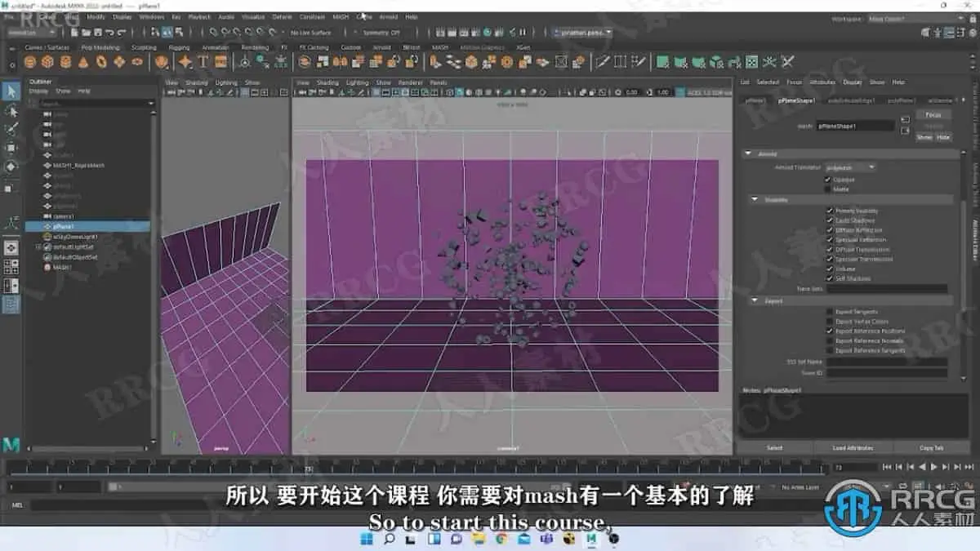Click the Play forward button
This screenshot has width=980, height=551.
tap(934, 467)
